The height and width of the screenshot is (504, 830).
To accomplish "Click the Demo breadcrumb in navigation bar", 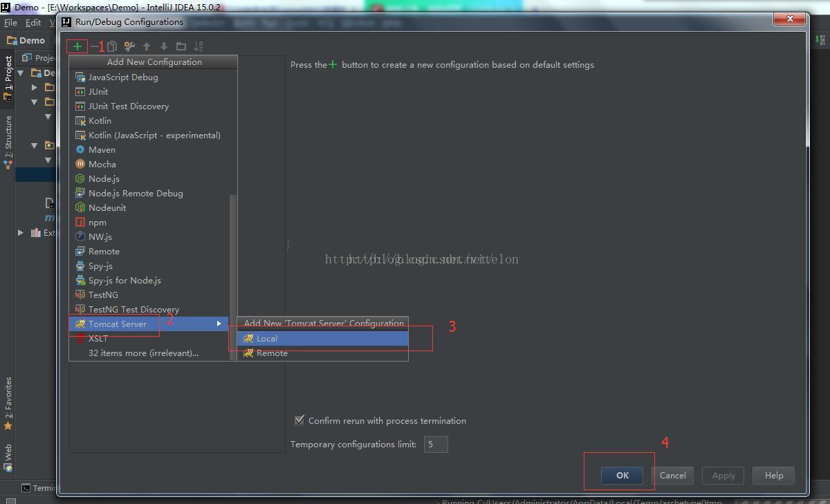I will [26, 40].
